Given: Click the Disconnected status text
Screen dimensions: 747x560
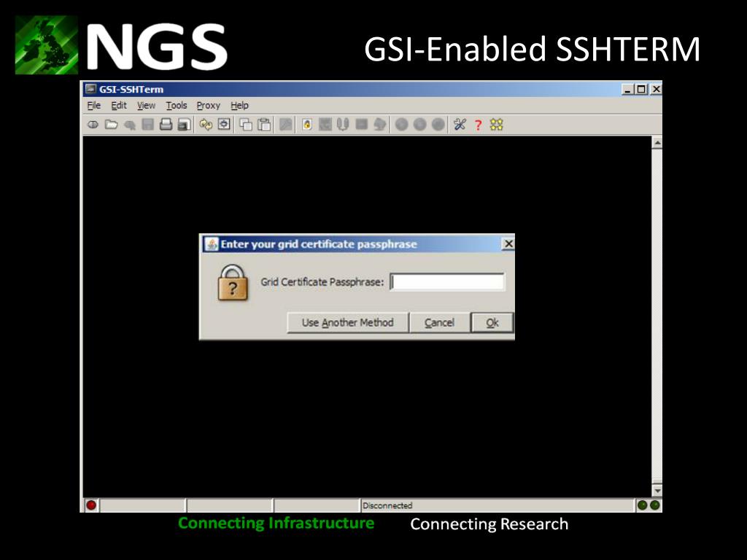Looking at the screenshot, I should [387, 505].
